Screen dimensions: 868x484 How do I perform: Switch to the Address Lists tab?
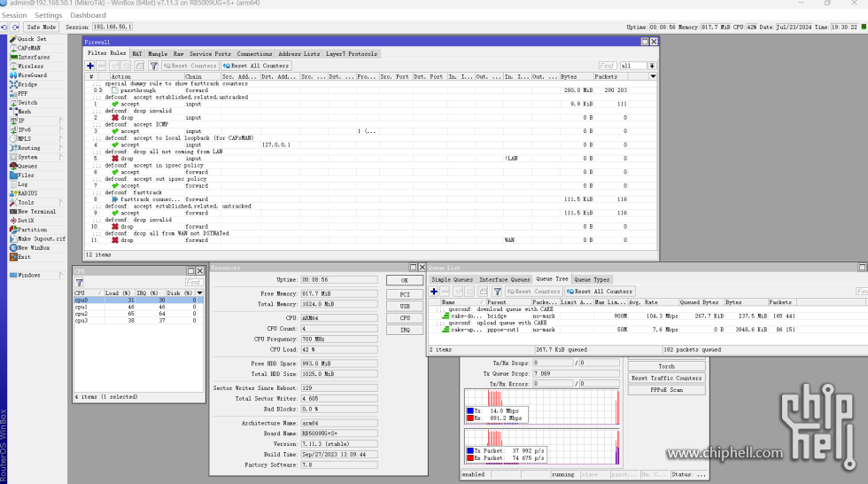[x=299, y=54]
